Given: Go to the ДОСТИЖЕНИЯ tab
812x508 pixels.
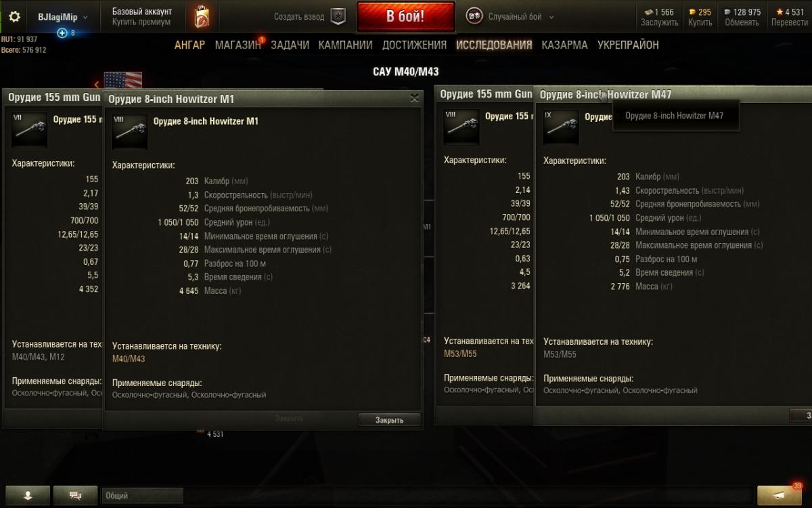Looking at the screenshot, I should pos(414,45).
